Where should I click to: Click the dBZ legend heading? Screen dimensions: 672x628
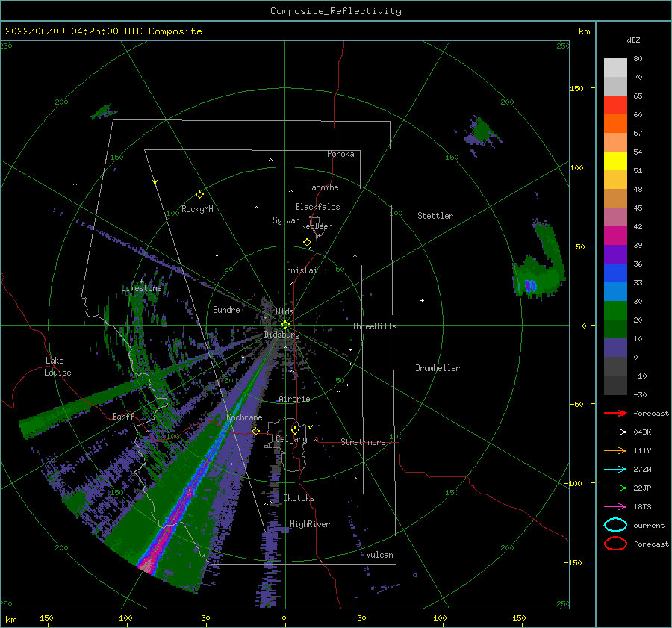coord(633,40)
